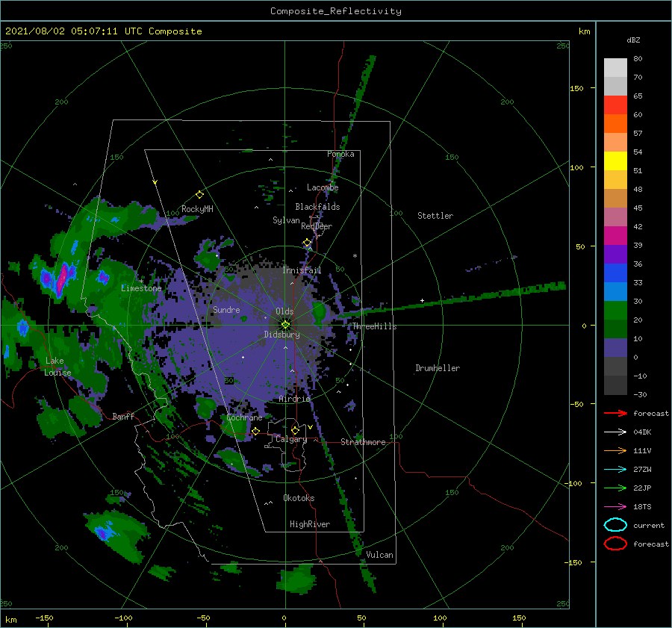
Task: Click the RockyMH label
Action: point(197,209)
